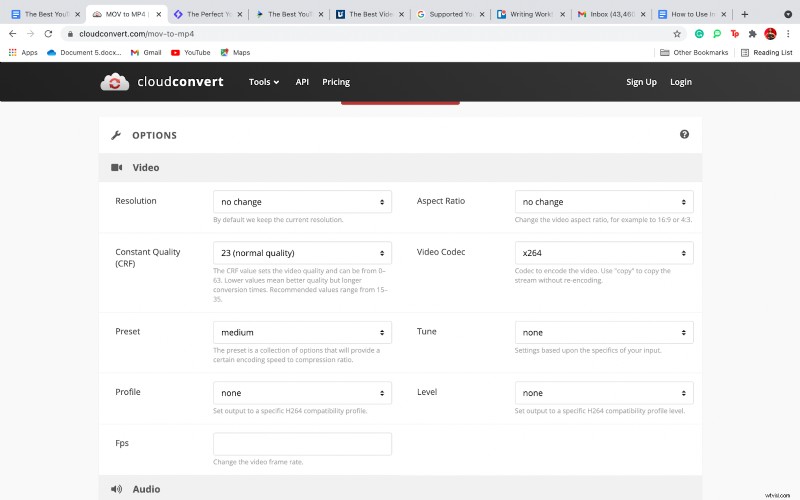The image size is (800, 500).
Task: Open the Preset dropdown
Action: pos(302,333)
